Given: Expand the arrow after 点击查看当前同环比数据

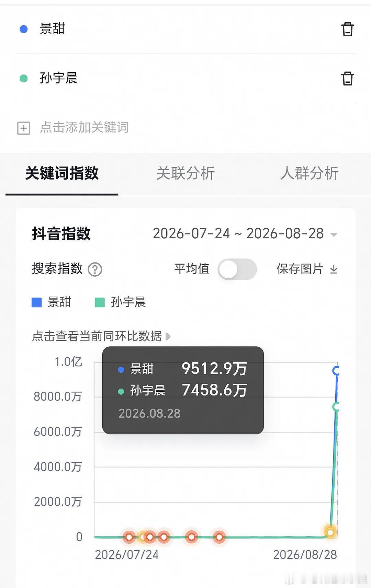Looking at the screenshot, I should point(168,336).
